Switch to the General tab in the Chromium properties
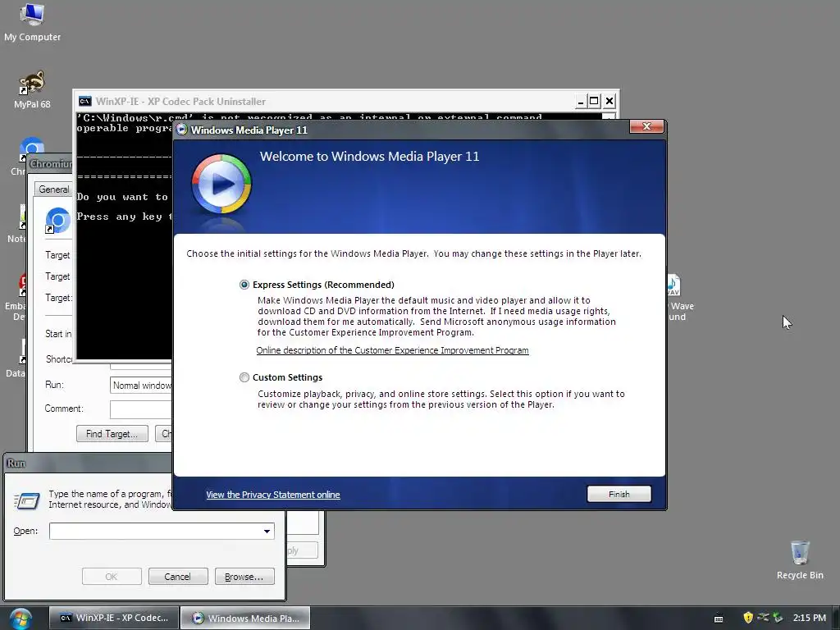The image size is (840, 630). [x=53, y=189]
